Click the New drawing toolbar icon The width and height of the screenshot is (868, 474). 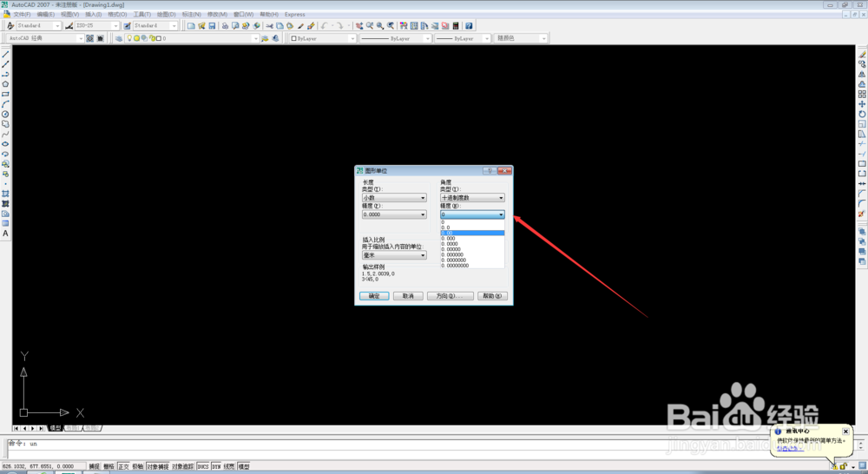coord(191,26)
